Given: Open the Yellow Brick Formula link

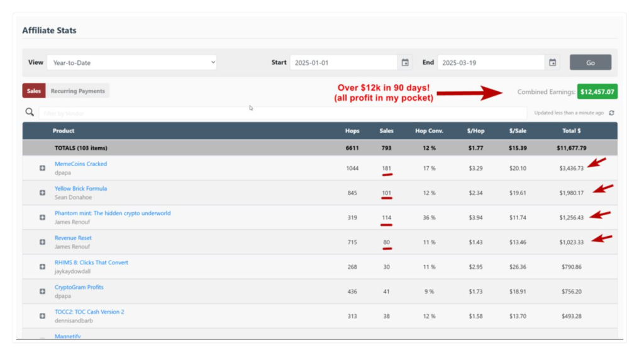Looking at the screenshot, I should tap(80, 188).
